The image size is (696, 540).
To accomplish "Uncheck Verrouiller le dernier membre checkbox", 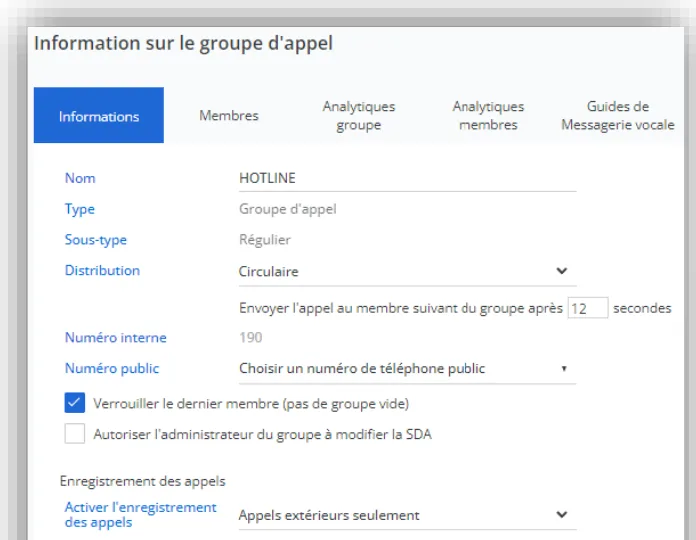I will pyautogui.click(x=75, y=403).
